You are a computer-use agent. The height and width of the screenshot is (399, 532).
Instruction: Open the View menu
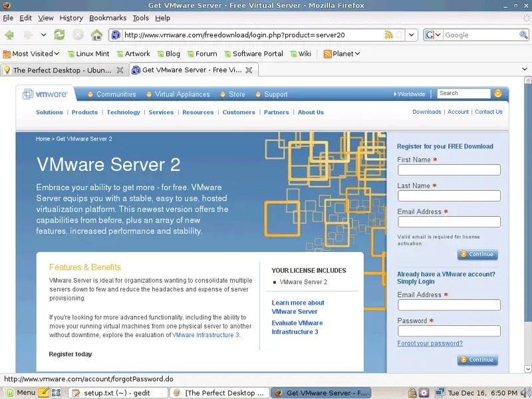(x=46, y=18)
